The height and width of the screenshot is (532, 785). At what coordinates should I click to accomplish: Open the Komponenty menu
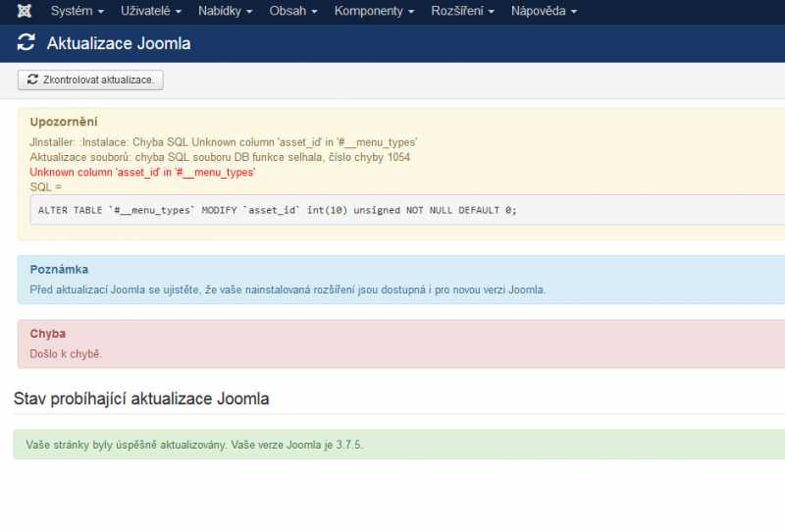374,11
